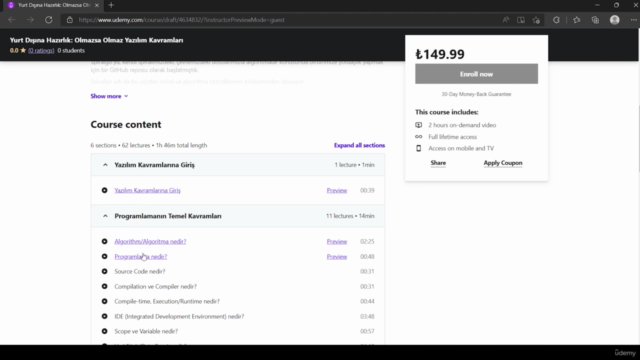Click play icon beside IDE nedir? lecture

pyautogui.click(x=104, y=316)
